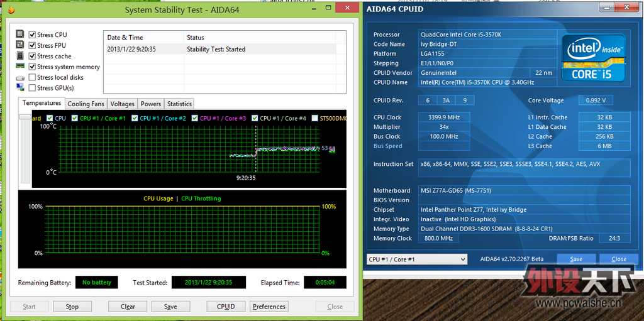Click the Memory Clock value 800.0 MHz
Viewport: 644px width, 321px height.
pyautogui.click(x=439, y=238)
